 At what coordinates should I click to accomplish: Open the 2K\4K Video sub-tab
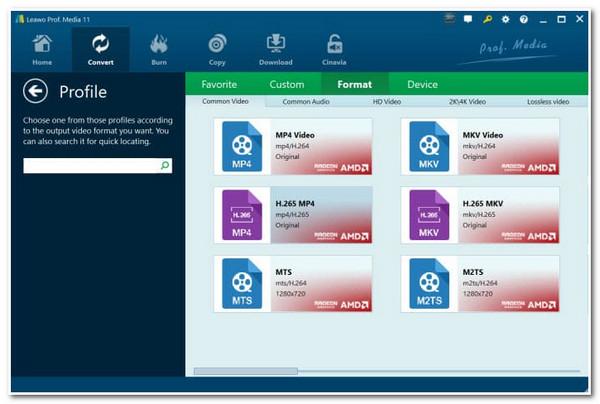click(x=467, y=102)
